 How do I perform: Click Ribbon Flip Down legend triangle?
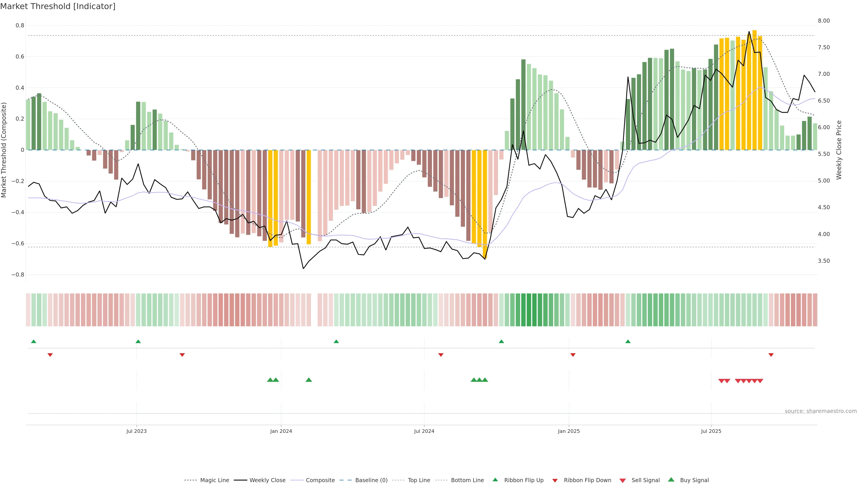(x=555, y=481)
